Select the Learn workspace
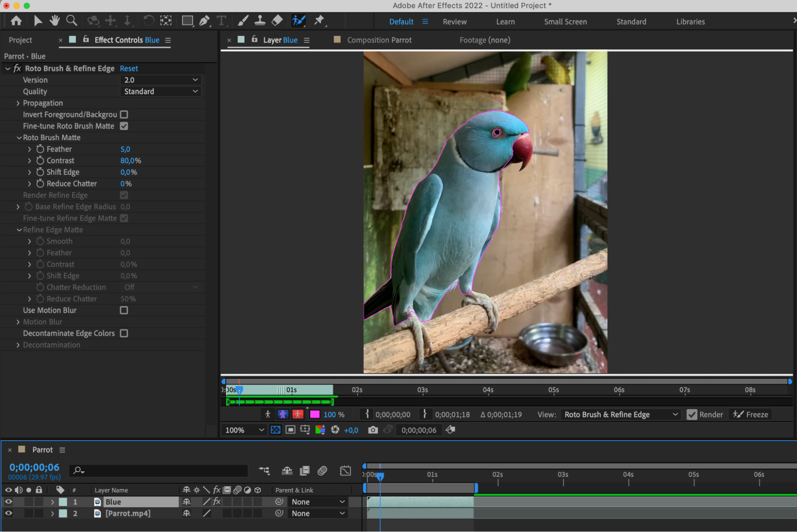This screenshot has height=532, width=797. click(x=505, y=22)
